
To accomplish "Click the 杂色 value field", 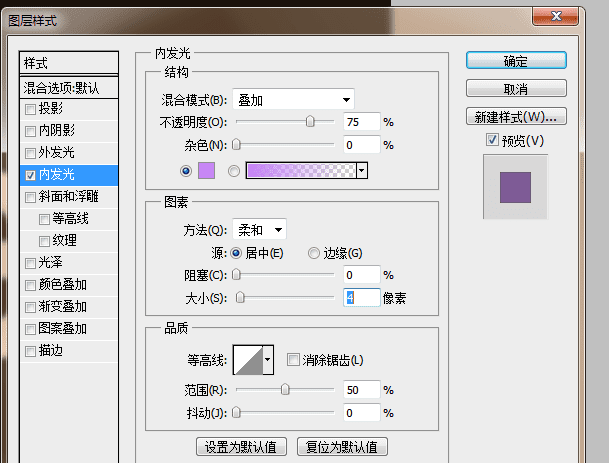I will pyautogui.click(x=362, y=145).
